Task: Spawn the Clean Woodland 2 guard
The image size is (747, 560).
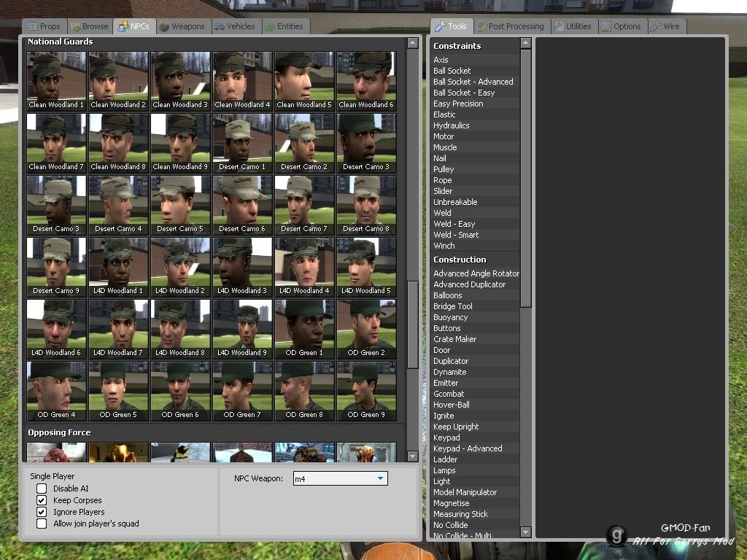Action: click(118, 81)
